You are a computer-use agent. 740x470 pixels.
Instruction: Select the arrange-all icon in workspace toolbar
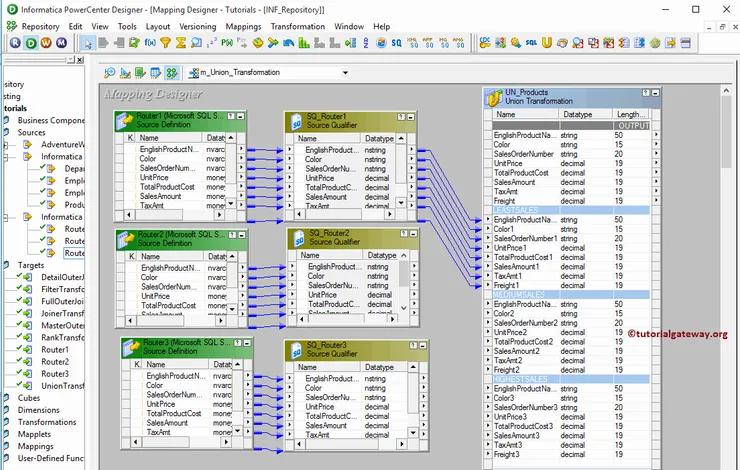tap(172, 73)
